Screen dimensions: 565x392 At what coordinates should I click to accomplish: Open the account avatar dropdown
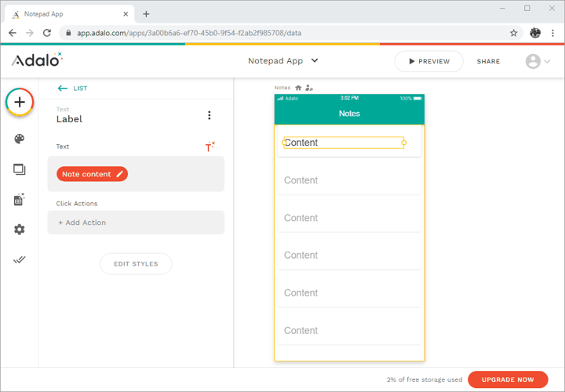[538, 61]
